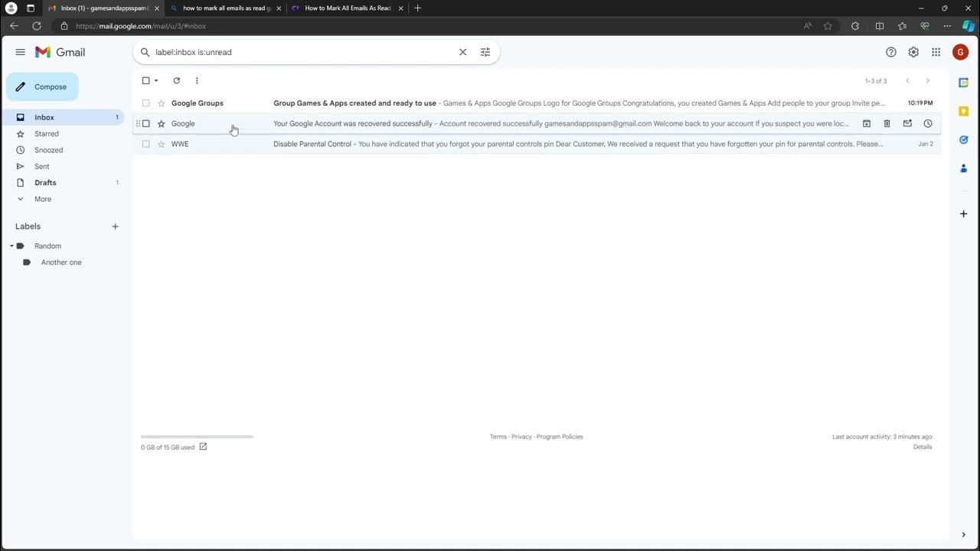Reload the browser page
This screenshot has width=980, height=551.
pyautogui.click(x=37, y=26)
